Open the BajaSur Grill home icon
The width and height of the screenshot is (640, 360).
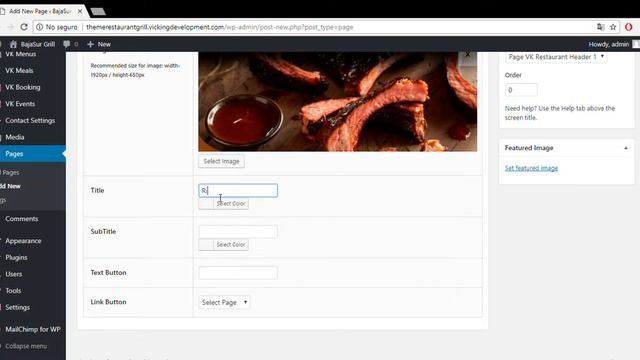(x=13, y=44)
